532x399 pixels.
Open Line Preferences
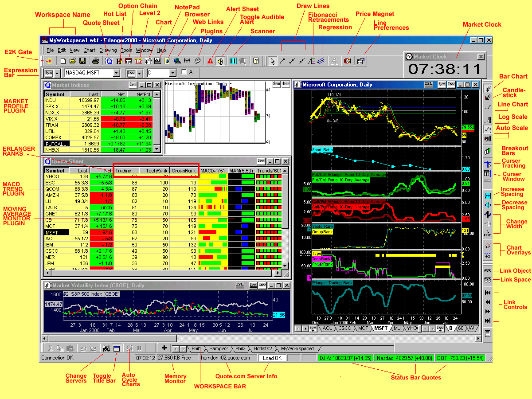tap(360, 61)
